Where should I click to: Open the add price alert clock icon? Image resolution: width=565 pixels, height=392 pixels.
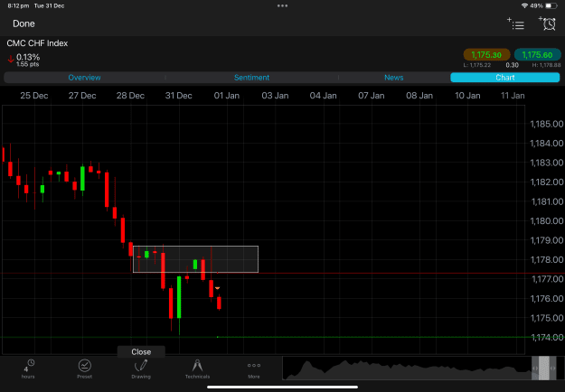coord(547,23)
